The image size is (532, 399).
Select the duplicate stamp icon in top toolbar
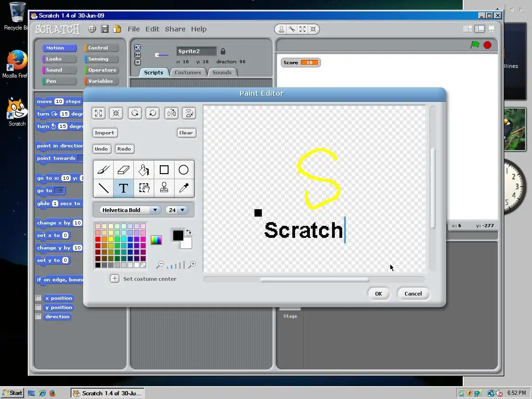click(281, 29)
